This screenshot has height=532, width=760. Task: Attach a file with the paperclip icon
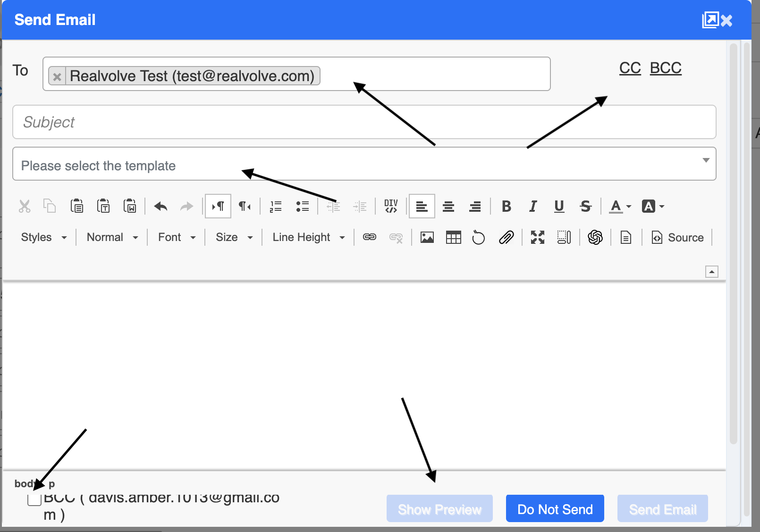[x=506, y=237]
